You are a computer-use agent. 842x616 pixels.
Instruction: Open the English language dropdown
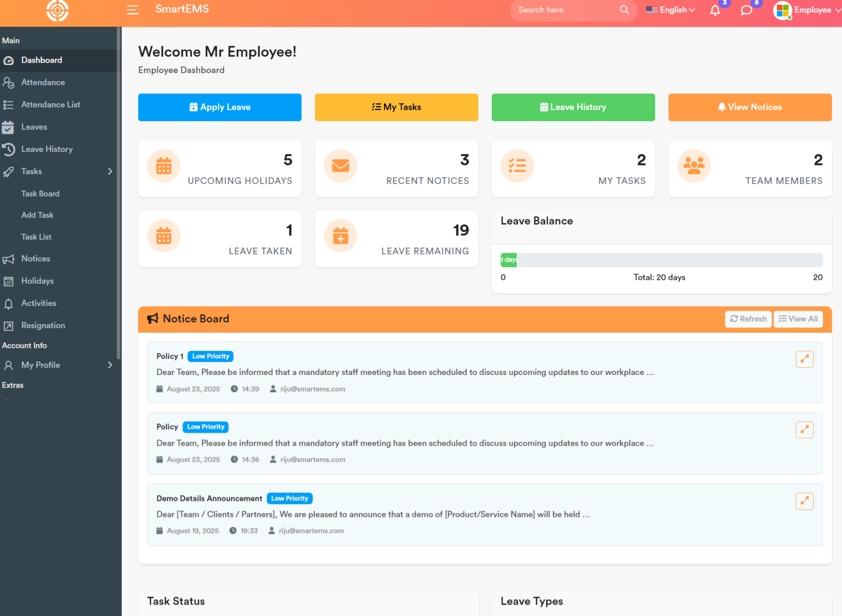(x=670, y=10)
